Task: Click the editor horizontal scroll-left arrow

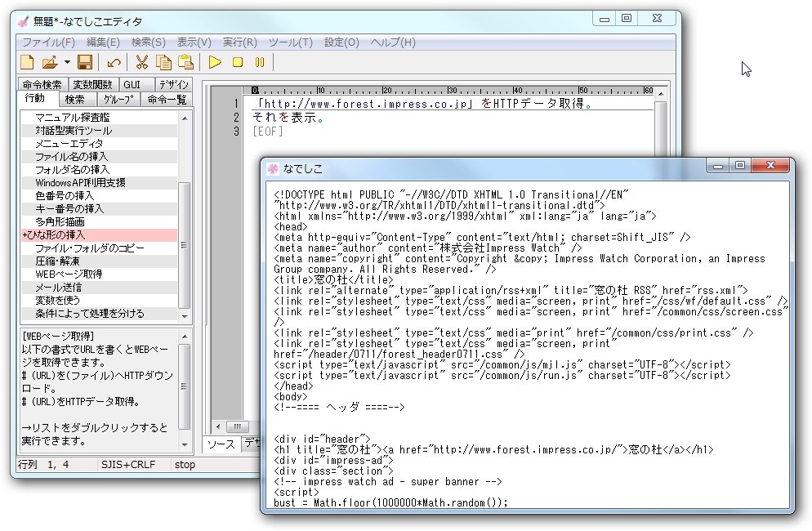Action: (x=218, y=427)
